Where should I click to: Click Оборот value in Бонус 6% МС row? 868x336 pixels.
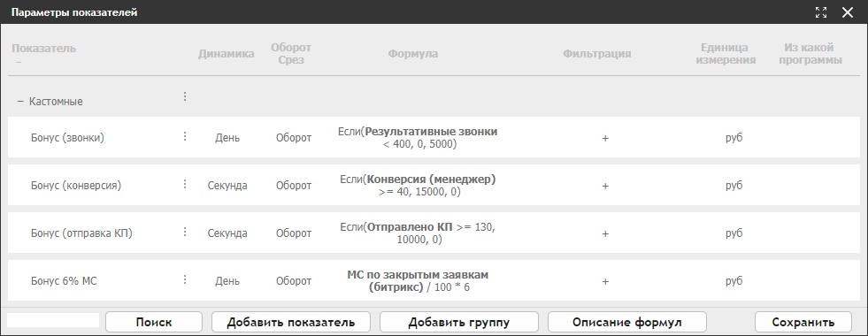click(294, 281)
